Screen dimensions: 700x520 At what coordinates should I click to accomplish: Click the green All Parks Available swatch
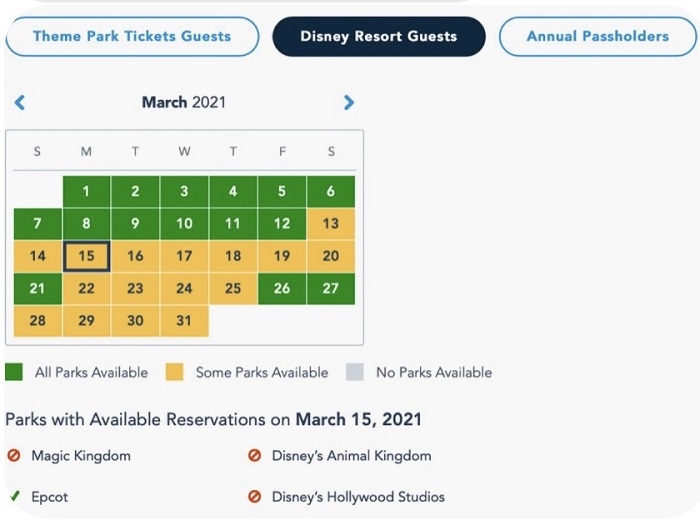pos(15,372)
